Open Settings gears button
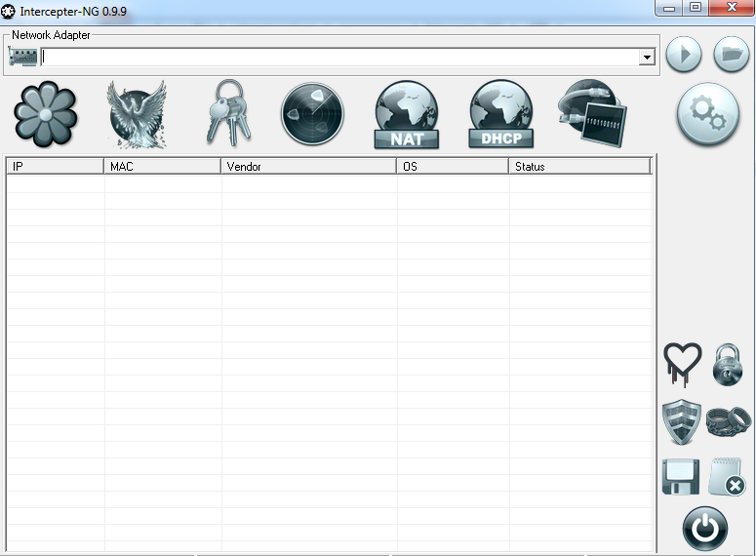Image resolution: width=756 pixels, height=556 pixels. pos(708,114)
